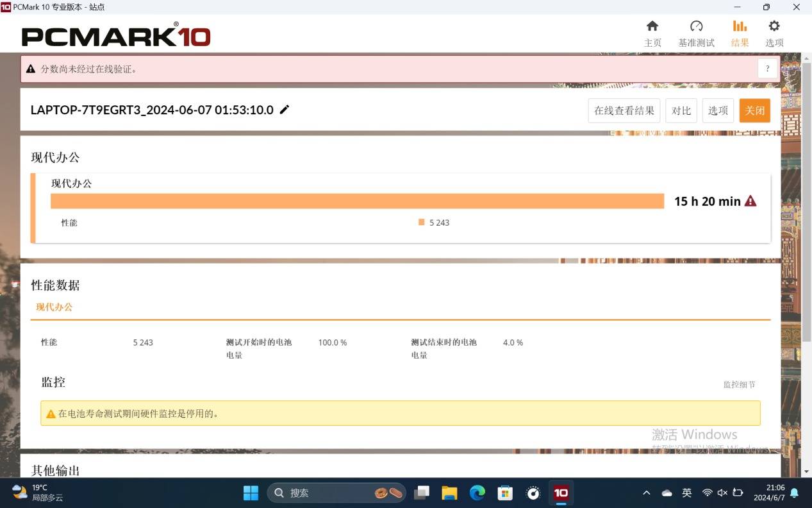Switch the 英 input method indicator

(x=686, y=493)
